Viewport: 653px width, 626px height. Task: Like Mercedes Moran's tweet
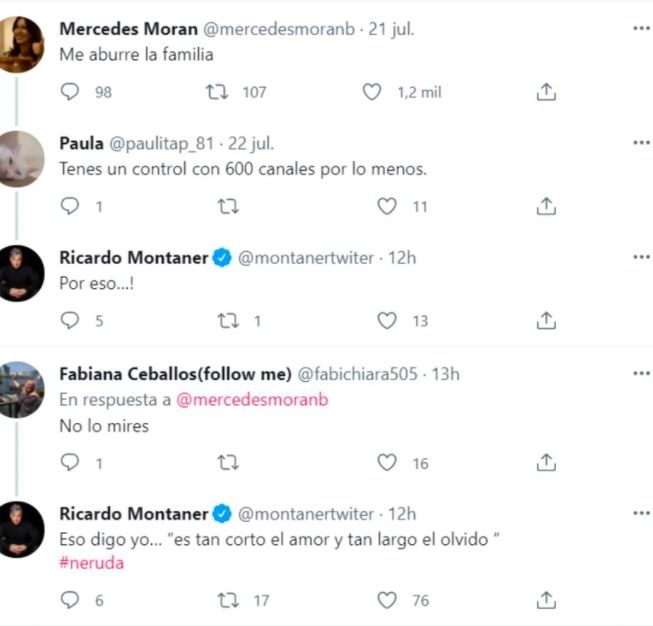(x=372, y=92)
